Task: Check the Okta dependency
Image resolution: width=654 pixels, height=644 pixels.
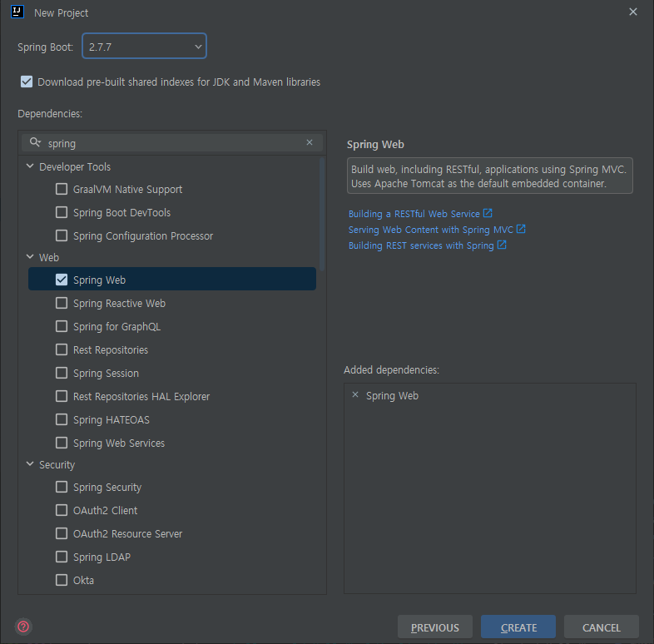Action: (62, 580)
